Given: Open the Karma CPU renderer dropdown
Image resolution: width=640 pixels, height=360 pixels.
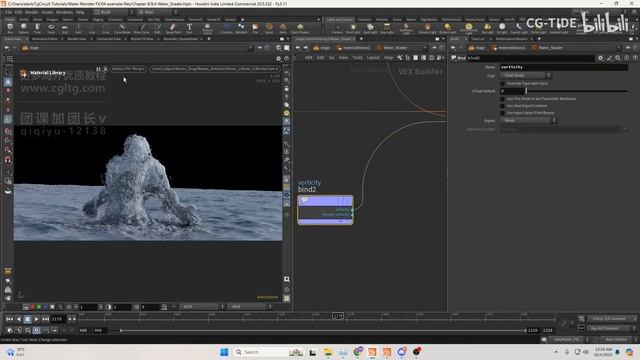Looking at the screenshot, I should click(x=129, y=69).
